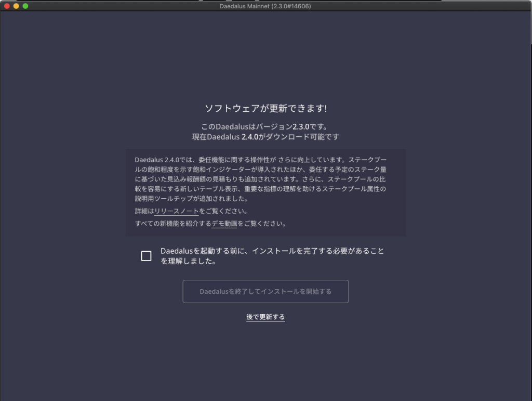Screen dimensions: 532x401
Task: Click the をご覧ください text after リリースノート
Action: coord(223,212)
